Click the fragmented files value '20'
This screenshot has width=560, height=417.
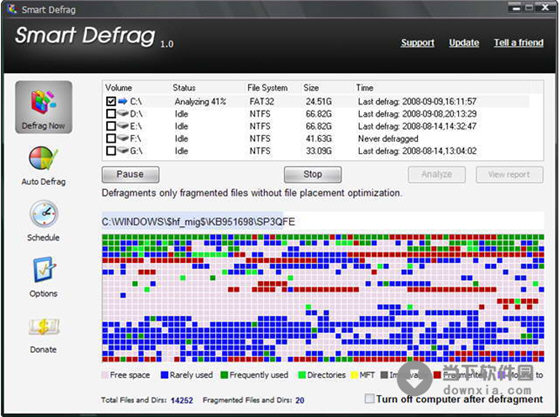(x=300, y=400)
